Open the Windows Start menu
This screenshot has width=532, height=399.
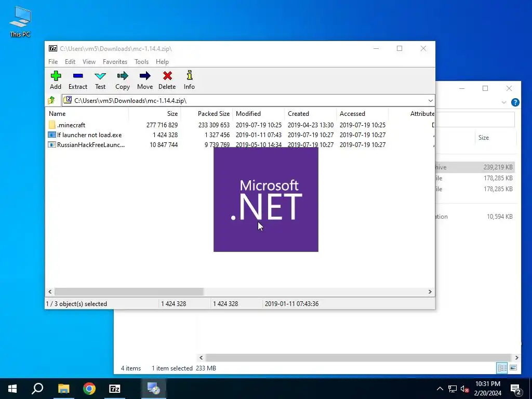(12, 389)
